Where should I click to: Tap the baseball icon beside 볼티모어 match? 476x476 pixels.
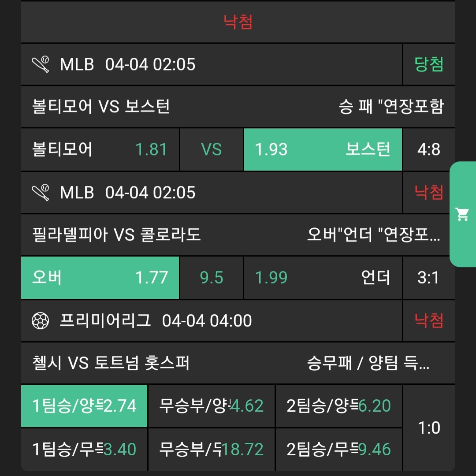[41, 65]
